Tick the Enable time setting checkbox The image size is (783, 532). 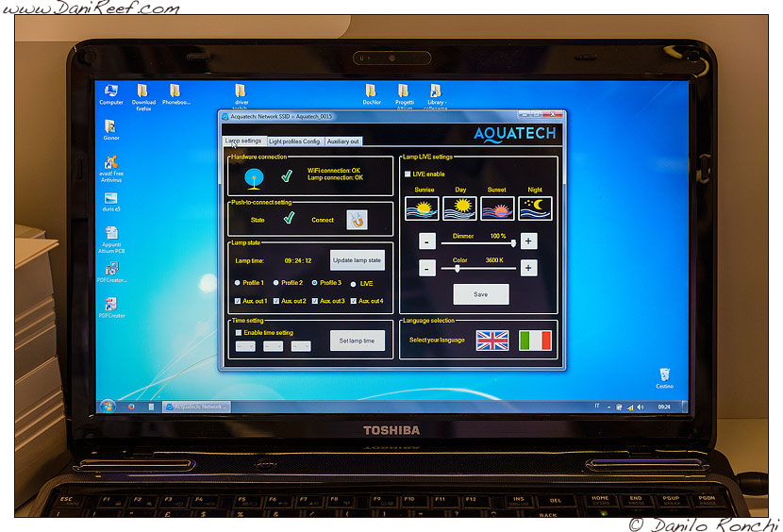pos(239,333)
